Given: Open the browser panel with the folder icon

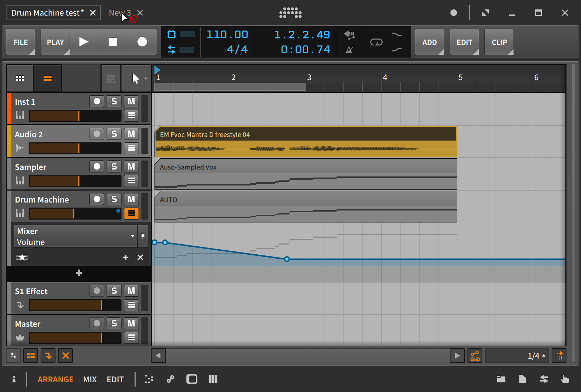Looking at the screenshot, I should tap(501, 379).
